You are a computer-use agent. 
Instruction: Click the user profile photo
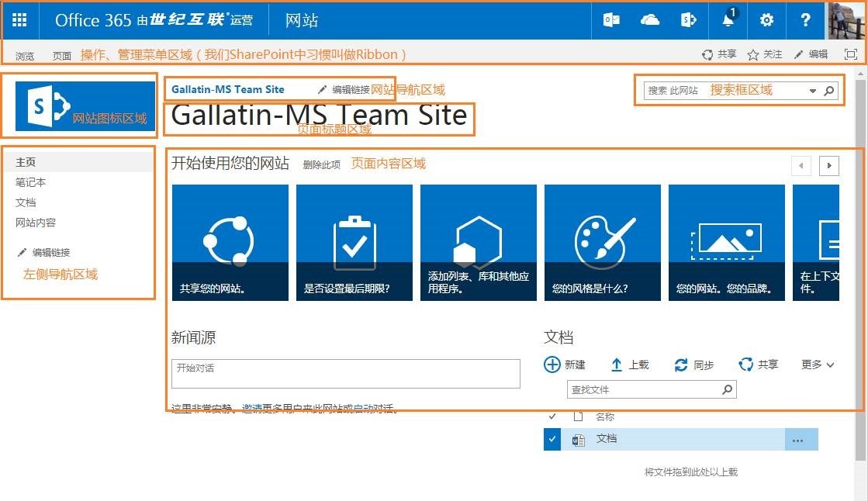point(846,21)
